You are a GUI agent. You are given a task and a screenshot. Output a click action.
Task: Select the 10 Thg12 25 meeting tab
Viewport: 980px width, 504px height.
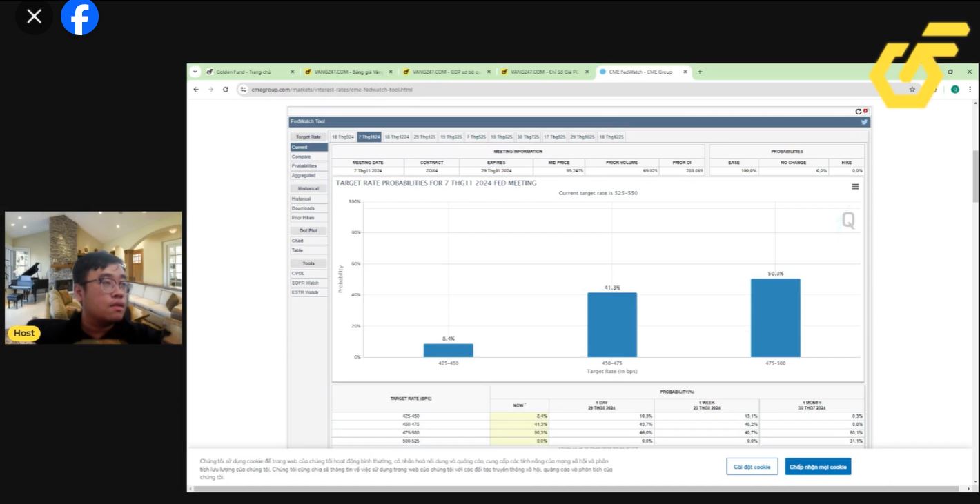[611, 137]
